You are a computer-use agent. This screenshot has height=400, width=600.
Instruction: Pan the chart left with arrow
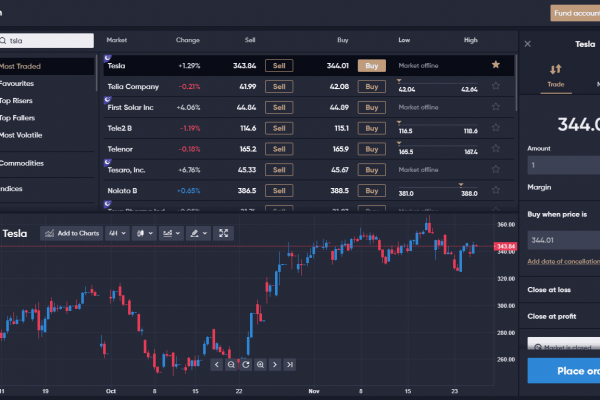click(x=217, y=364)
